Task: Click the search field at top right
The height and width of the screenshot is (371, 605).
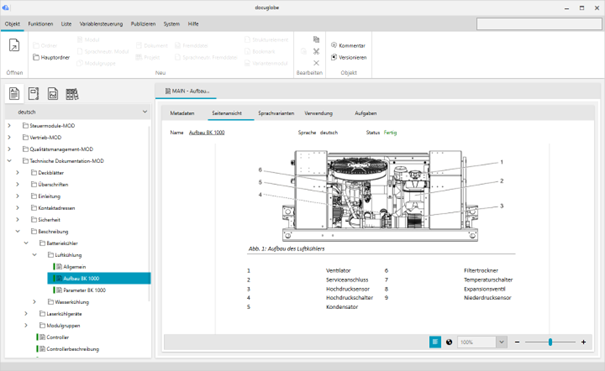Action: [x=539, y=24]
